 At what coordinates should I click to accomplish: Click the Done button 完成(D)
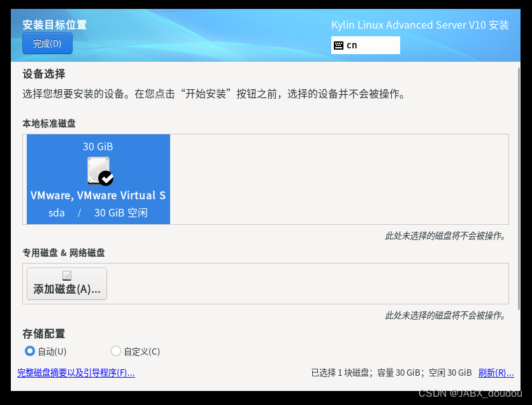coord(48,43)
